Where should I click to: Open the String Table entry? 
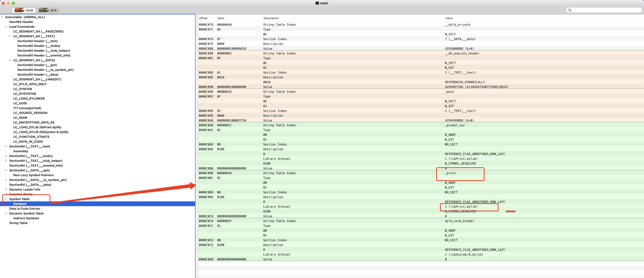(18, 223)
